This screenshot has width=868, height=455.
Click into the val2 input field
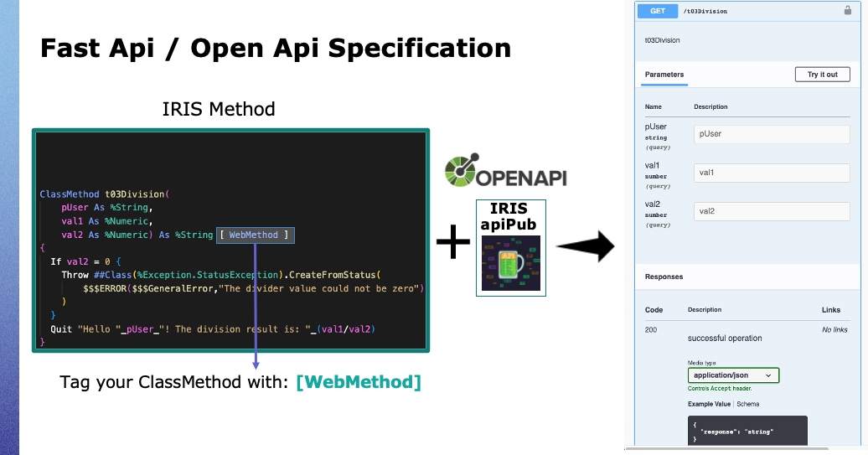point(771,211)
